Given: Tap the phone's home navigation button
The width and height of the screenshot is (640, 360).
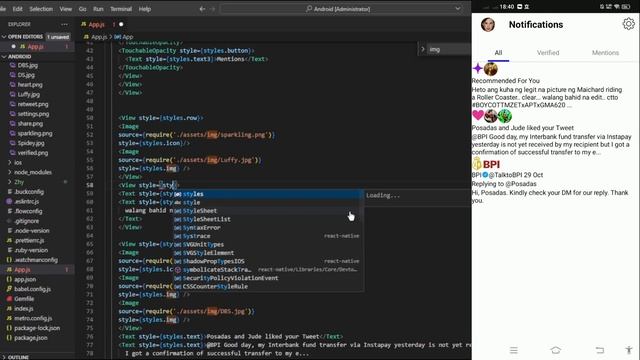Looking at the screenshot, I should coord(556,350).
